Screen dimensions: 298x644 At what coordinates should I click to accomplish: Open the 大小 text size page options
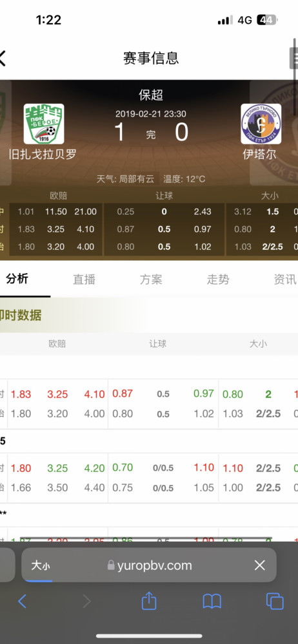(41, 565)
